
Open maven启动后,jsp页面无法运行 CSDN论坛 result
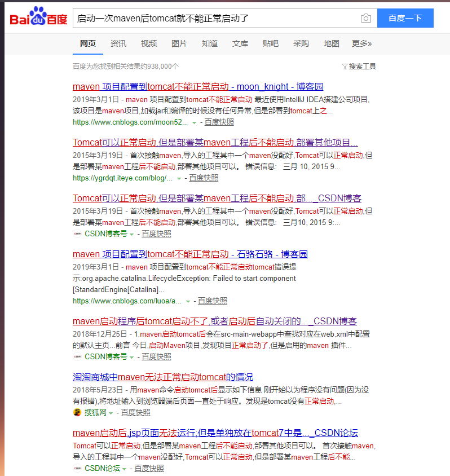pos(215,433)
